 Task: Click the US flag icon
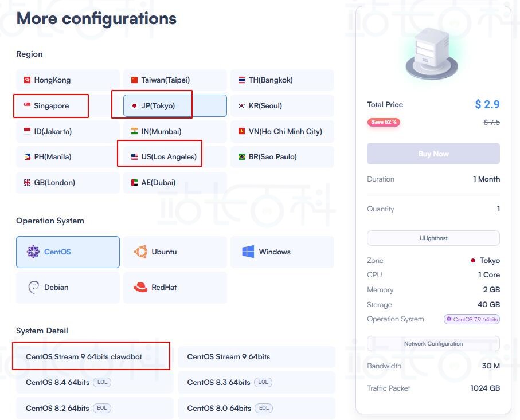[x=134, y=157]
